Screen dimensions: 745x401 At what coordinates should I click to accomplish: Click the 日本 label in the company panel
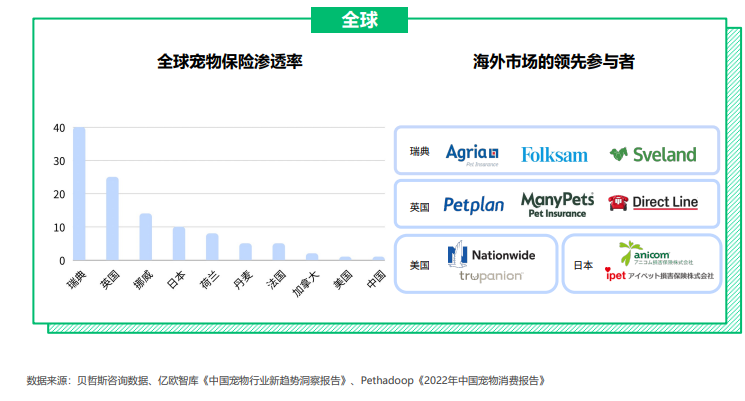click(x=583, y=265)
